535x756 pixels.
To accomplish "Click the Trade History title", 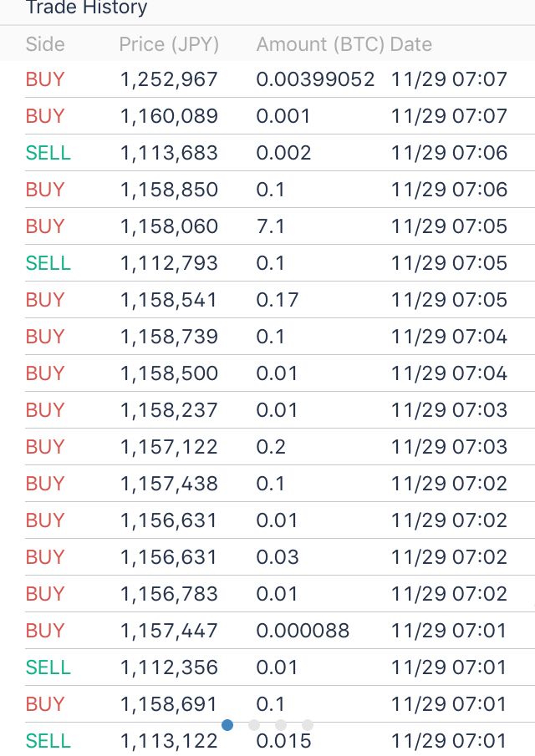I will pos(86,9).
